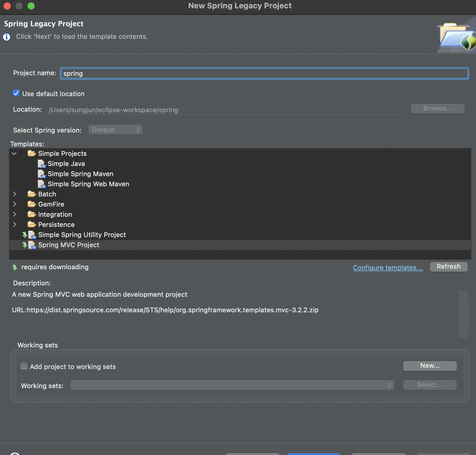Click the Persistence folder icon
Image resolution: width=476 pixels, height=455 pixels.
pyautogui.click(x=32, y=225)
